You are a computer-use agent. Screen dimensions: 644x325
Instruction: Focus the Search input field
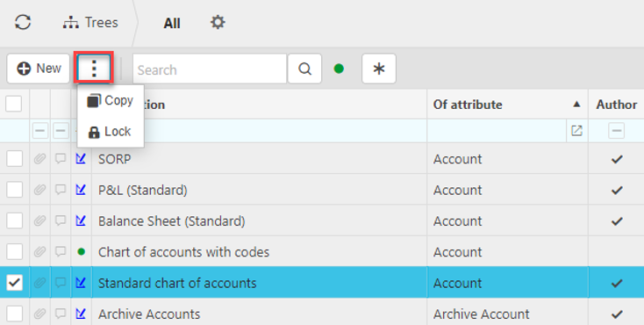pos(210,69)
